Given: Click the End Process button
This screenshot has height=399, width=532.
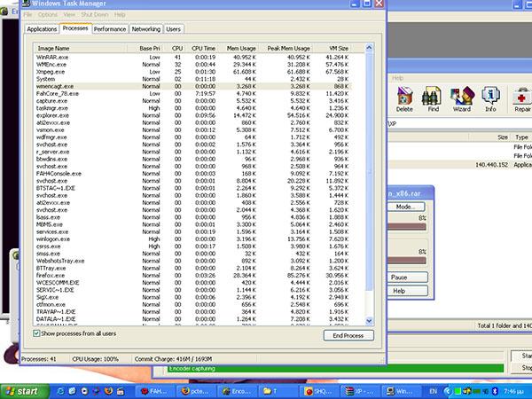Looking at the screenshot, I should tap(348, 335).
